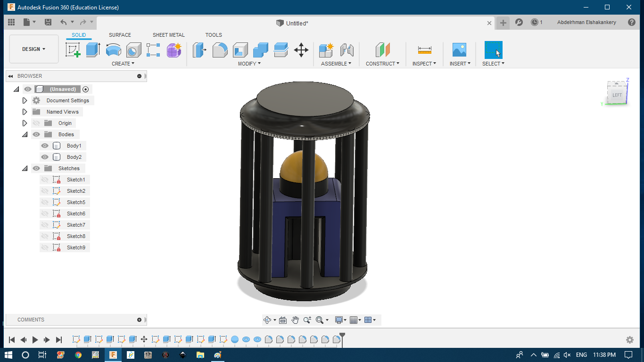
Task: Open the ASSEMBLE dropdown menu
Action: click(x=336, y=64)
